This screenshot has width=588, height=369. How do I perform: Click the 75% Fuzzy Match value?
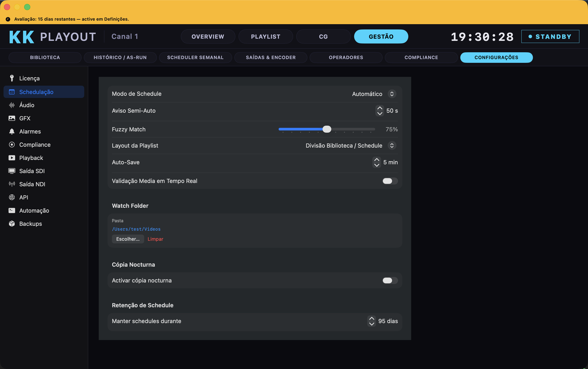coord(391,129)
